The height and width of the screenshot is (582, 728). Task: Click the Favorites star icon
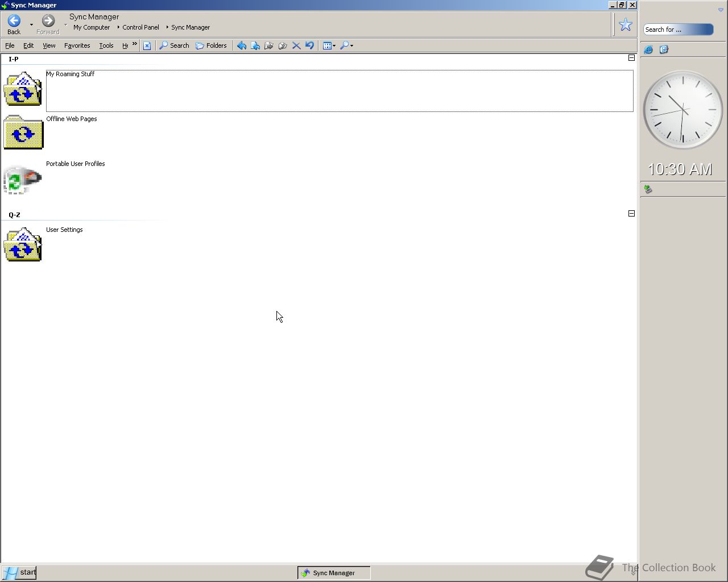(x=626, y=24)
